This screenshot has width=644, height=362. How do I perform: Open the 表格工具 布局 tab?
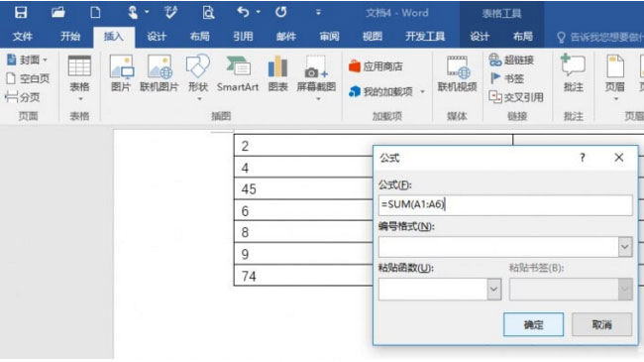point(523,37)
